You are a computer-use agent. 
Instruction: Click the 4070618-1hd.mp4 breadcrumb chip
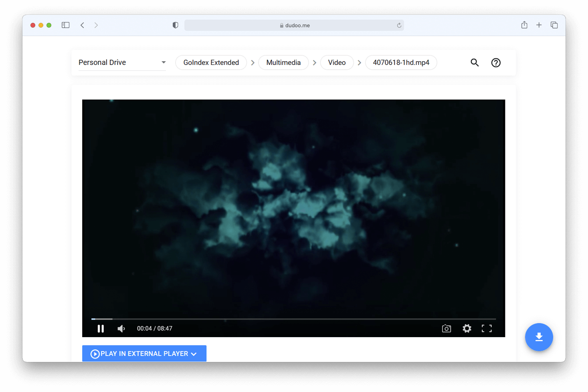(401, 62)
